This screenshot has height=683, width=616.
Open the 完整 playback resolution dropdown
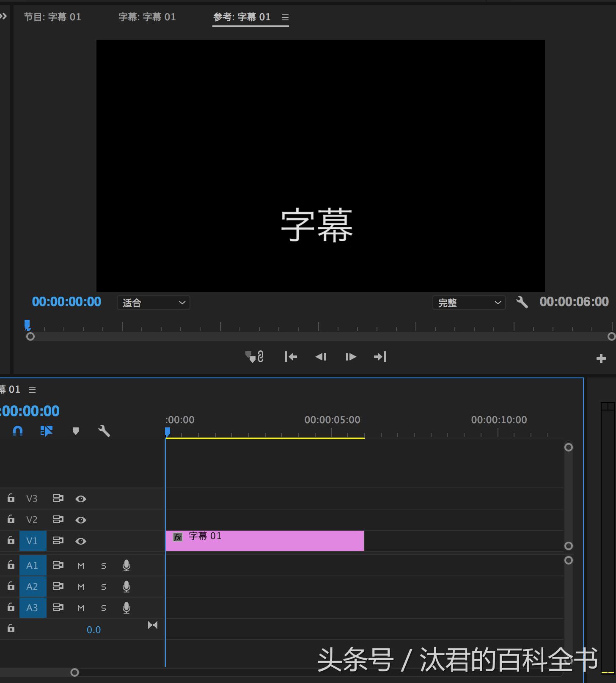[469, 303]
